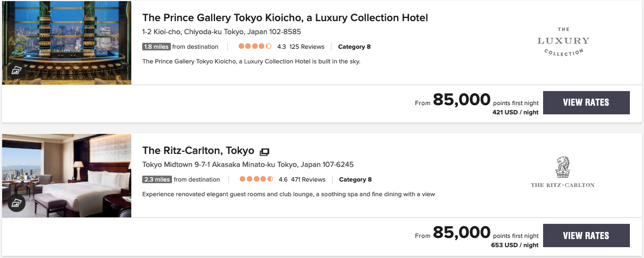Open photo gallery icon on Prince Gallery image
This screenshot has width=644, height=258.
pyautogui.click(x=16, y=70)
